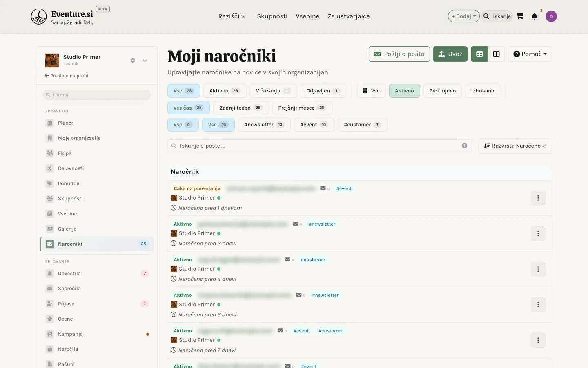Open Obvestila sidebar item

[x=97, y=274]
